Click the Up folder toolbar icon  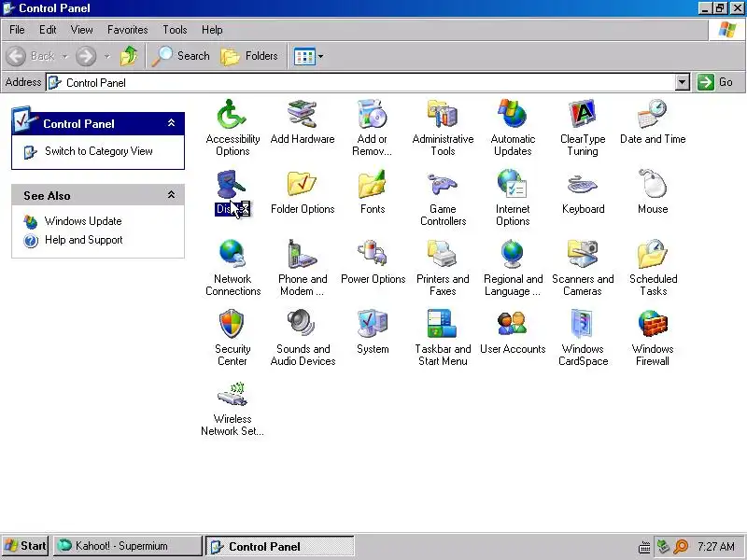point(129,56)
